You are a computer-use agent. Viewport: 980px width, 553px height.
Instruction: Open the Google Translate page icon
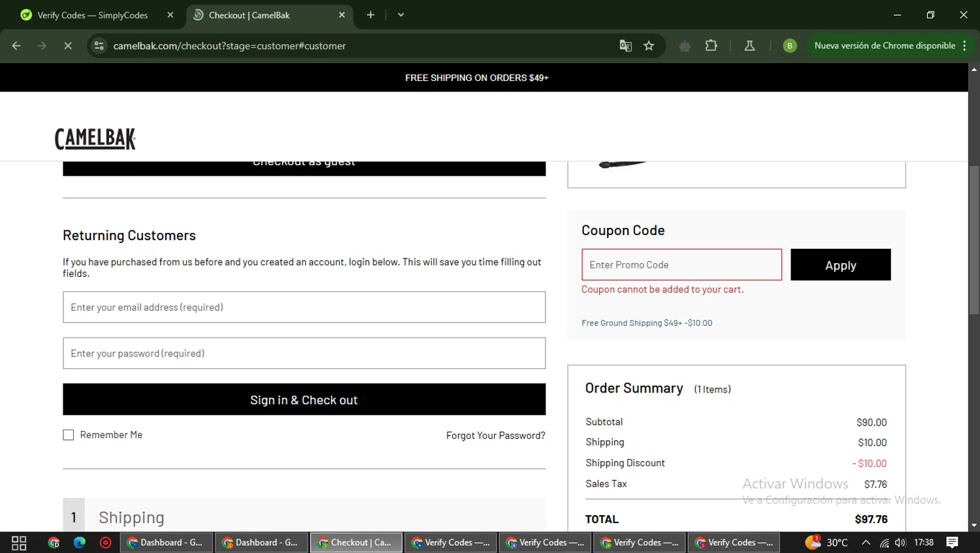[625, 46]
